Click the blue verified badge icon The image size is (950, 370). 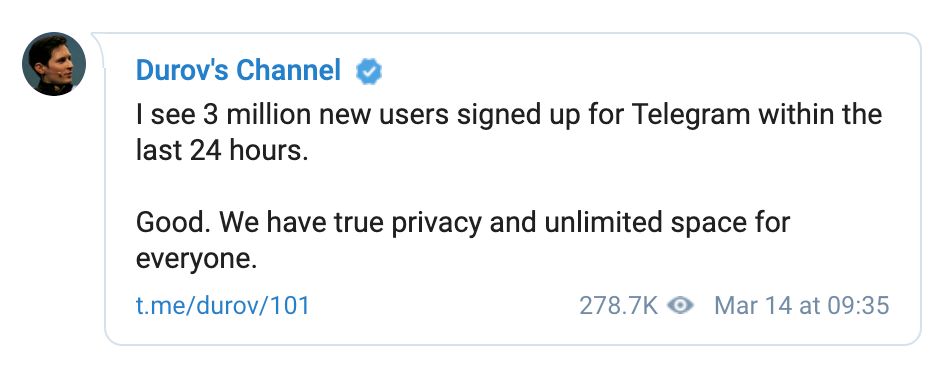click(x=368, y=71)
